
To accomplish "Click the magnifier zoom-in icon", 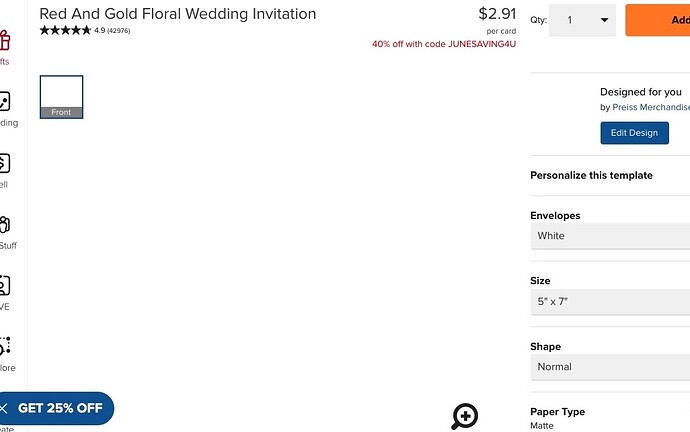I will click(464, 416).
